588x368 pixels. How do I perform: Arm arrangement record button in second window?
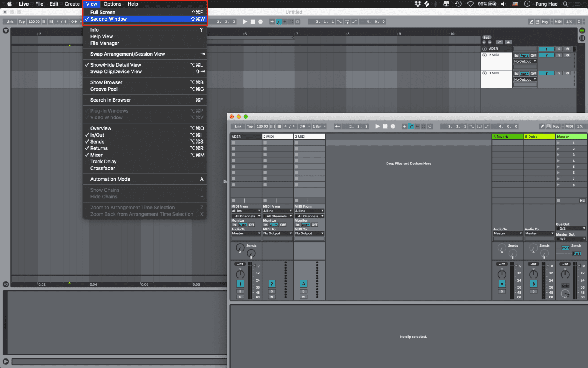pos(393,126)
